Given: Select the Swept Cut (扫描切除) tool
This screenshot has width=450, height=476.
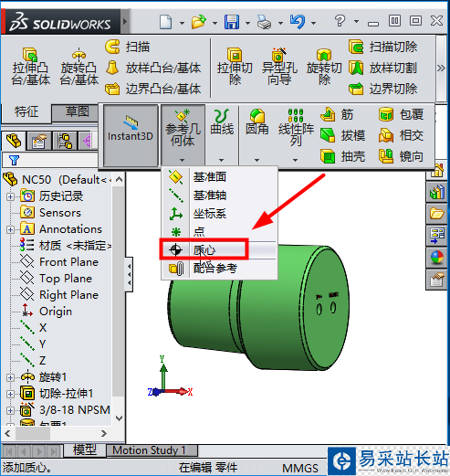Looking at the screenshot, I should pyautogui.click(x=382, y=47).
